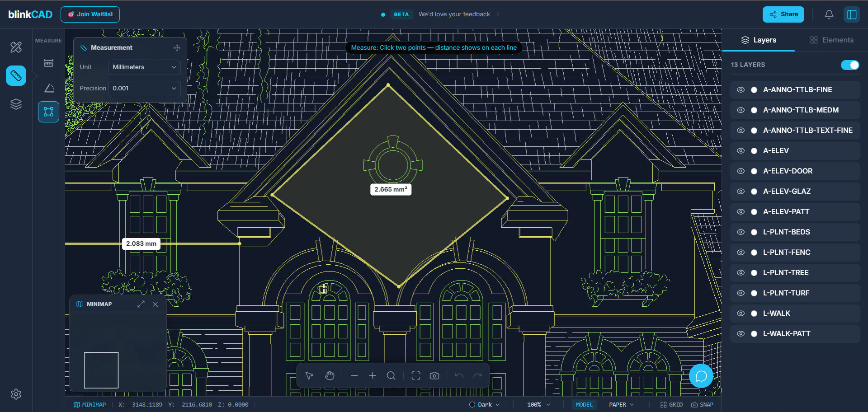The image size is (868, 412).
Task: Take a screenshot with the camera icon
Action: click(434, 375)
